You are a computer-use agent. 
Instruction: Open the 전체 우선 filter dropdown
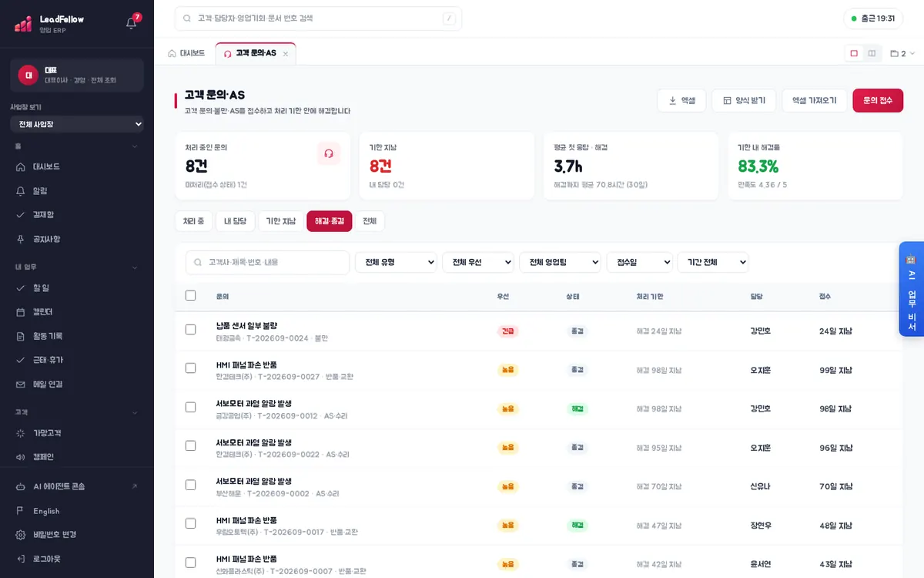[x=478, y=262]
